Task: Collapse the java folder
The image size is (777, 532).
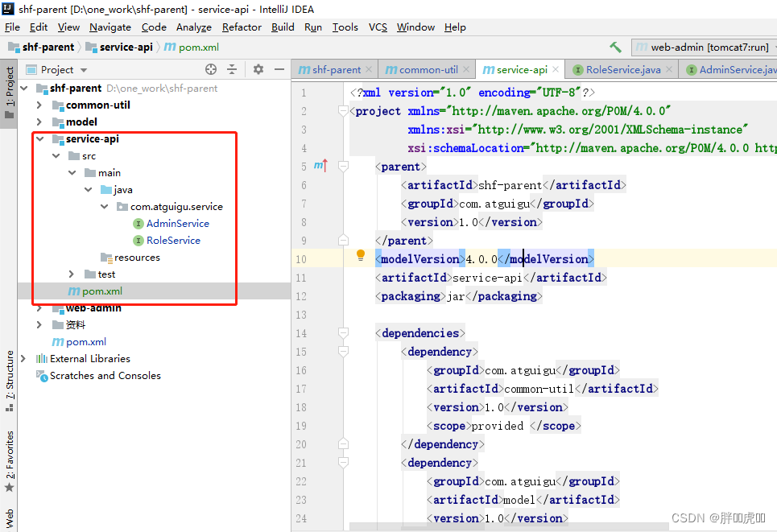Action: click(x=89, y=190)
